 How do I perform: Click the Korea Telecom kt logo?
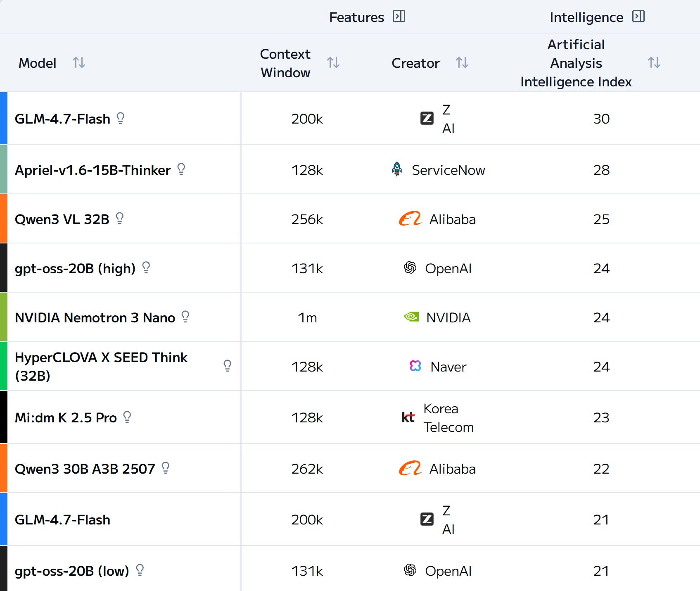408,417
